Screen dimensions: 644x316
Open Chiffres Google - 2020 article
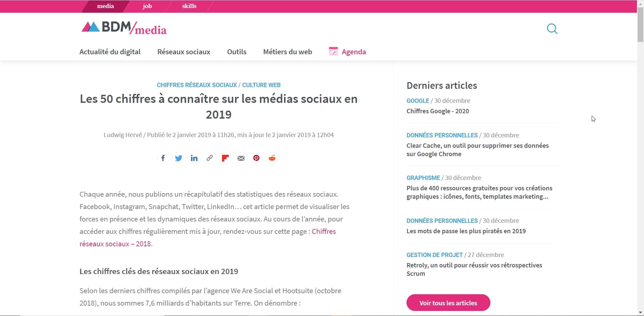[x=438, y=111]
